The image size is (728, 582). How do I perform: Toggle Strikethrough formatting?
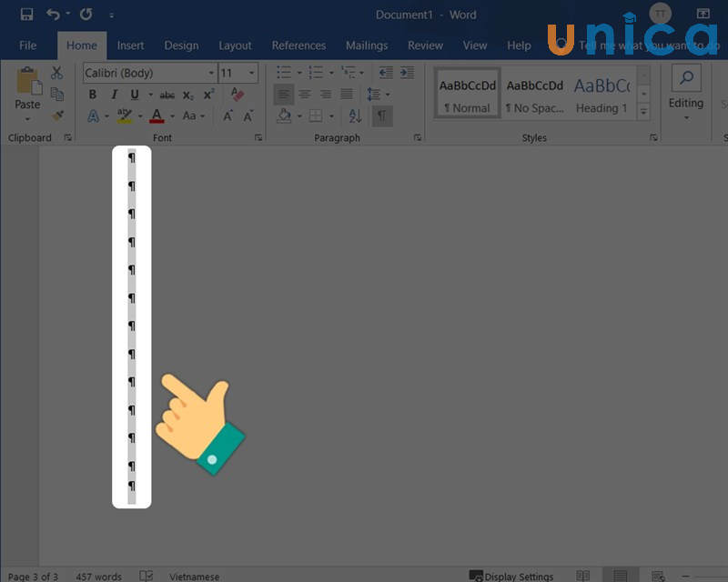click(167, 95)
